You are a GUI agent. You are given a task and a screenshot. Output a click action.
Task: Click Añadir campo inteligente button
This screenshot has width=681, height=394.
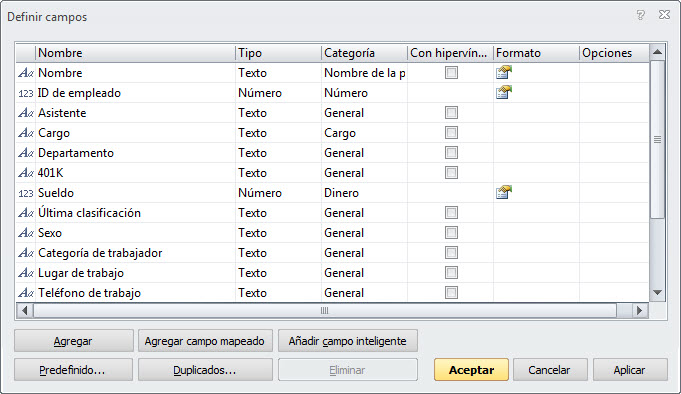click(347, 341)
